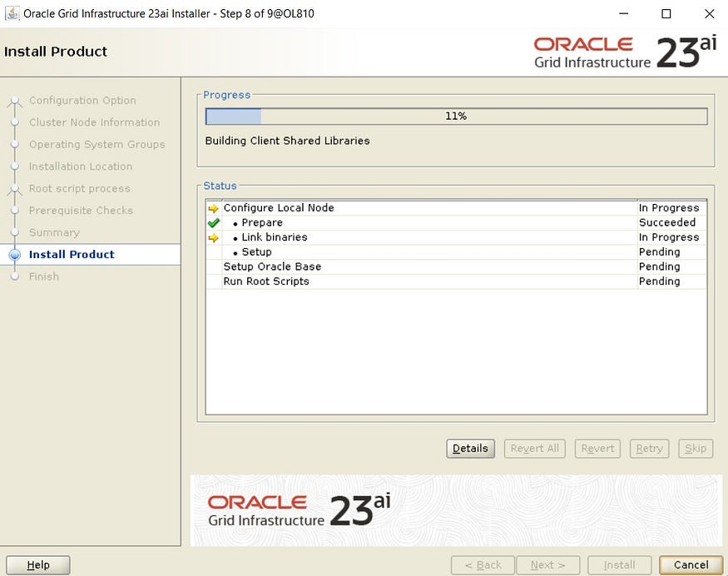
Task: Maximize the installer window
Action: pos(666,13)
